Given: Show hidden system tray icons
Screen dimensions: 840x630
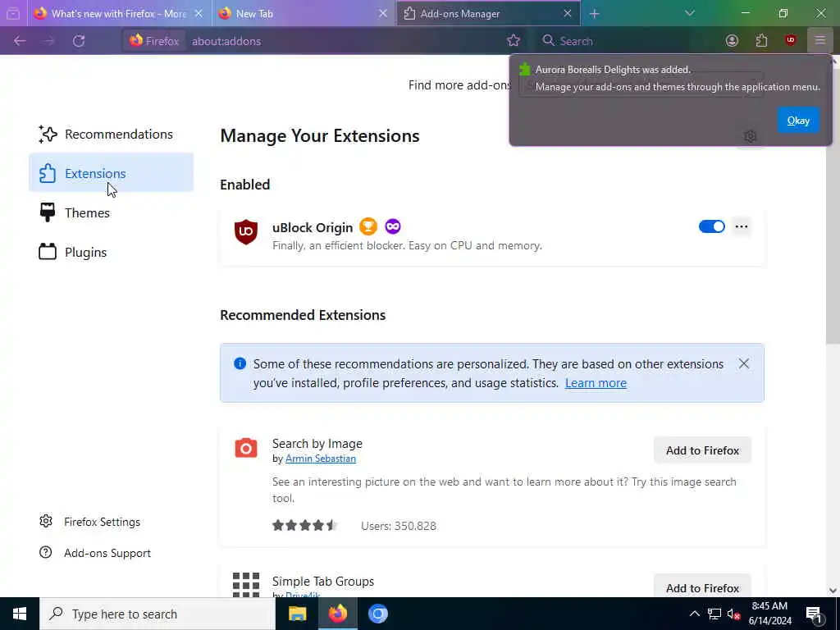Looking at the screenshot, I should point(694,614).
